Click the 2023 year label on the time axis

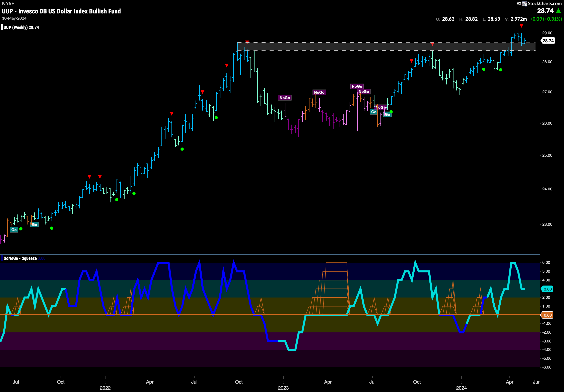(x=283, y=388)
